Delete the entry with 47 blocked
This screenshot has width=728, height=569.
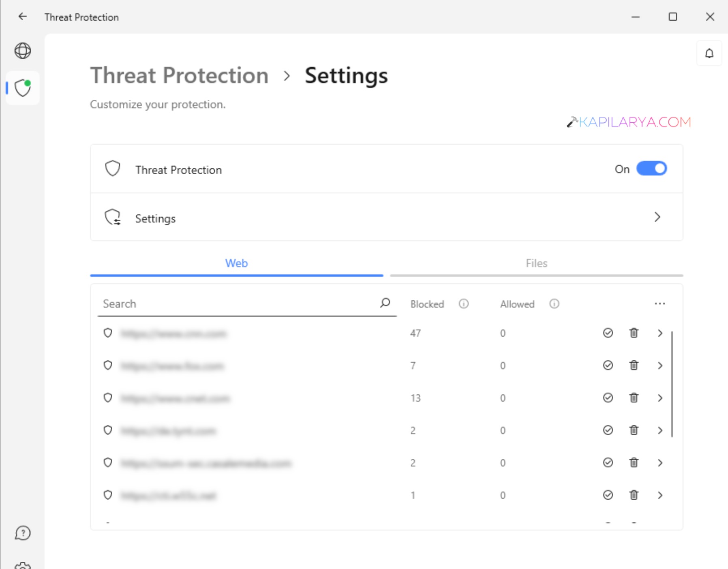pyautogui.click(x=634, y=333)
